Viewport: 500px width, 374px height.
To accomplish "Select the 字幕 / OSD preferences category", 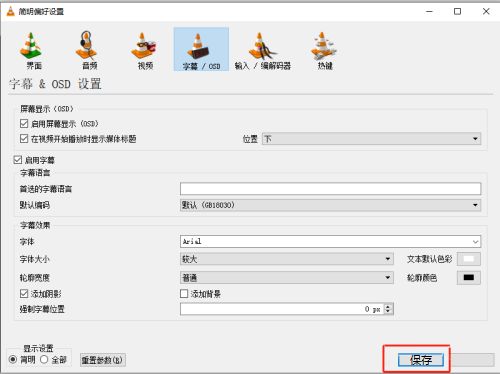I will (x=201, y=49).
